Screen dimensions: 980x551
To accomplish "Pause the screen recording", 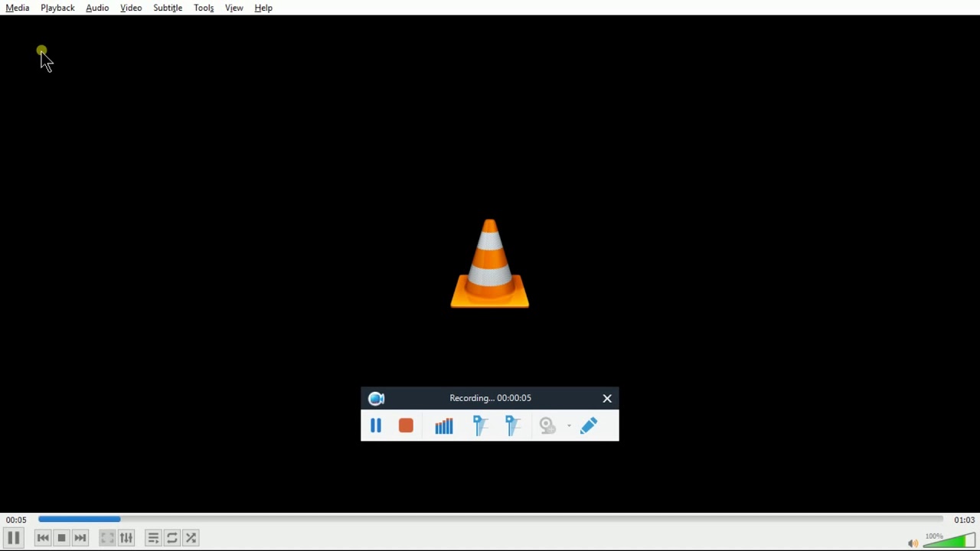I will pos(376,425).
